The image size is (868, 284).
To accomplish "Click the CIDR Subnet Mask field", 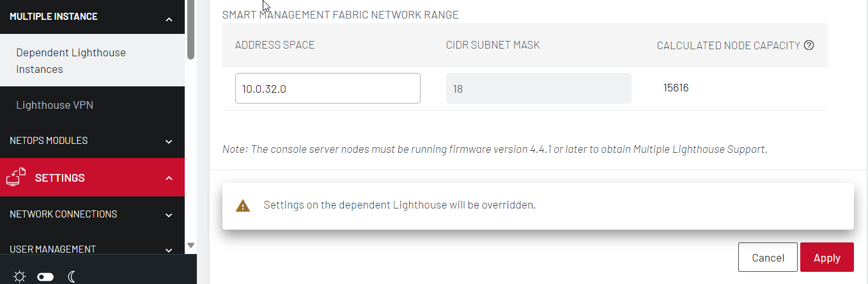I will [x=538, y=88].
